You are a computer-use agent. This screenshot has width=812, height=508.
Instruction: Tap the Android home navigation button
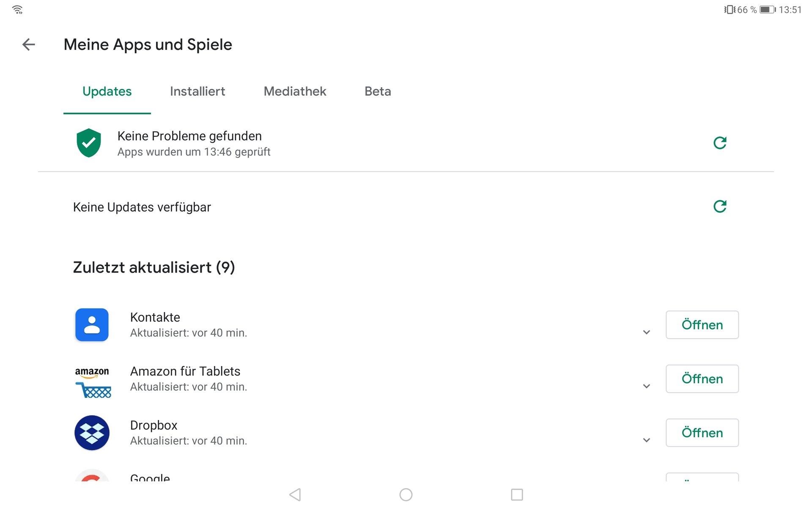click(406, 494)
